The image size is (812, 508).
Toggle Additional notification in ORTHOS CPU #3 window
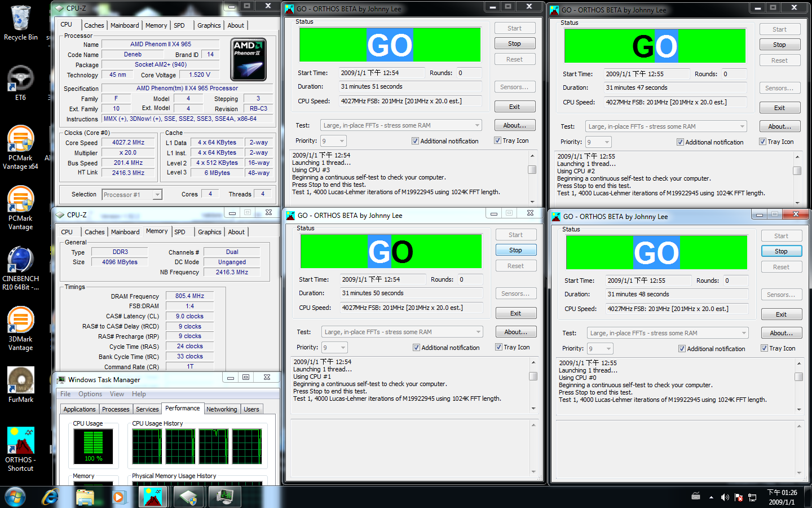(x=415, y=141)
